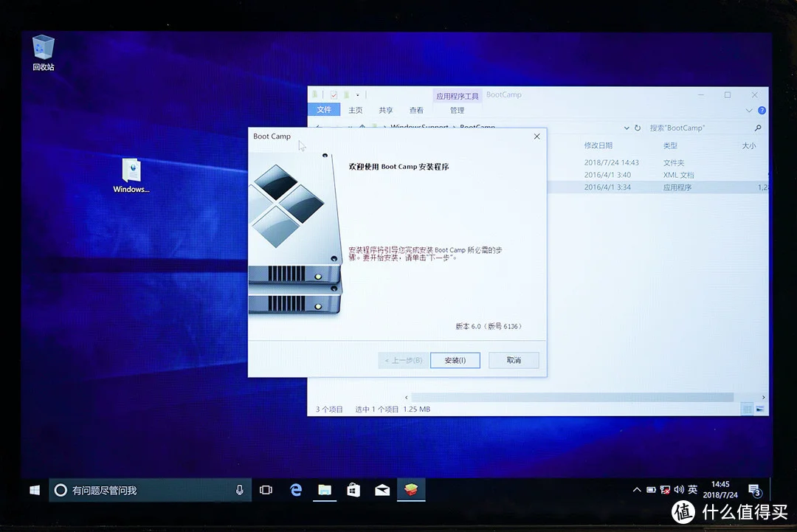797x532 pixels.
Task: Expand the Explorer ribbon chevron
Action: click(x=749, y=110)
